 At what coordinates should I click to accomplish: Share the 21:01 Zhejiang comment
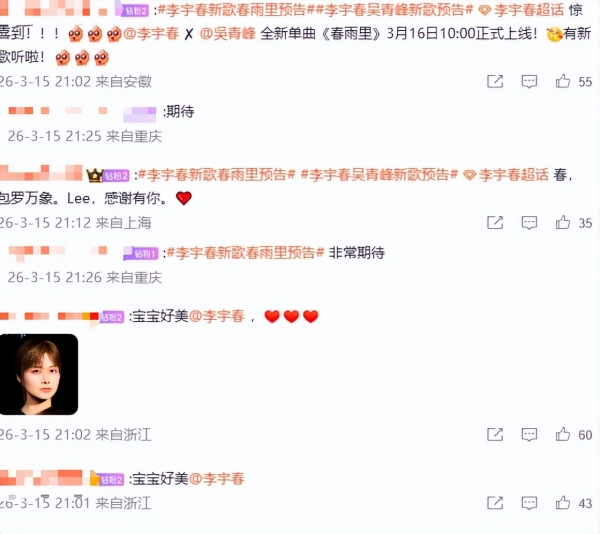point(495,503)
